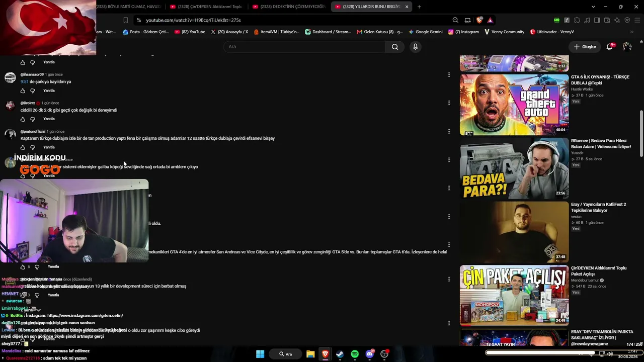Open the Lifeinvader - VennyV bookmark
This screenshot has height=362, width=644.
[552, 32]
